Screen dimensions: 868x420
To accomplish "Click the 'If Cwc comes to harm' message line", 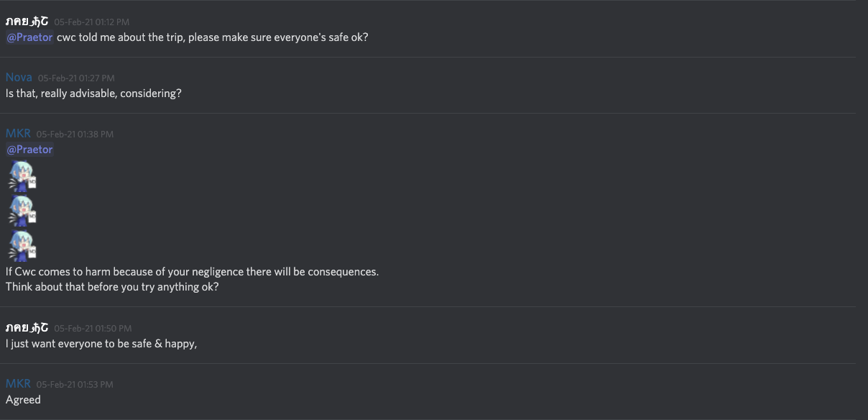I will (x=192, y=272).
